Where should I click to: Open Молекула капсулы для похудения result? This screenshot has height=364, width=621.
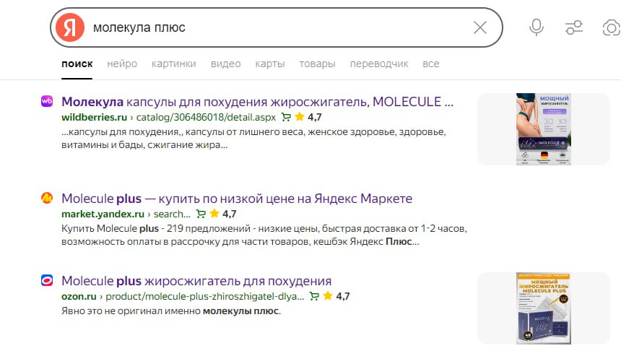(257, 102)
